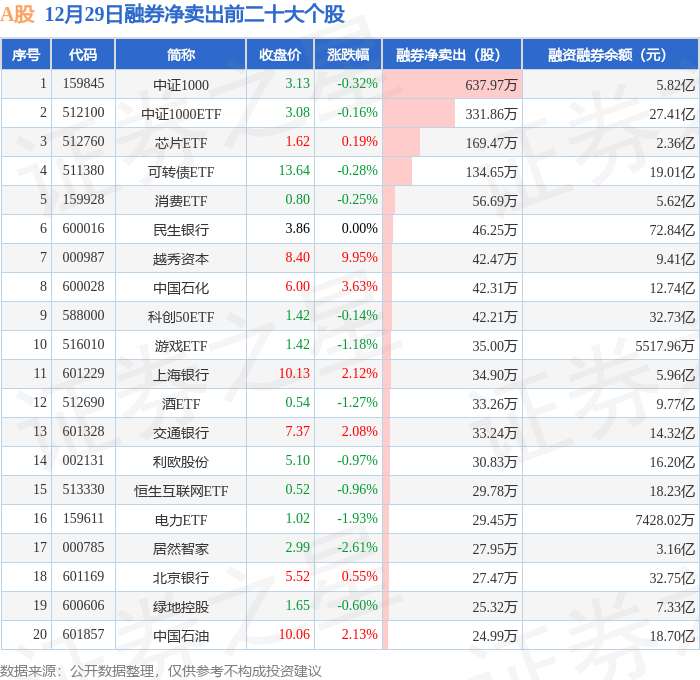
Task: Select the 169.47万 net sell cell
Action: coord(491,143)
